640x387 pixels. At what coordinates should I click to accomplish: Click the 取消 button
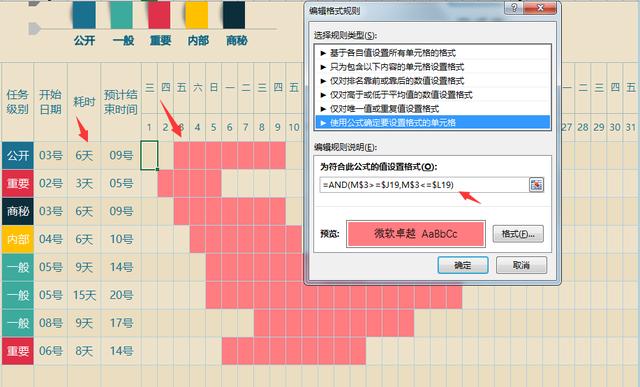click(x=521, y=265)
